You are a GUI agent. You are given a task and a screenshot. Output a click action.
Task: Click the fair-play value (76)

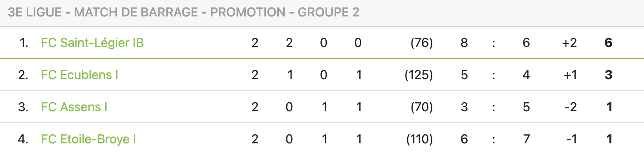tap(421, 43)
